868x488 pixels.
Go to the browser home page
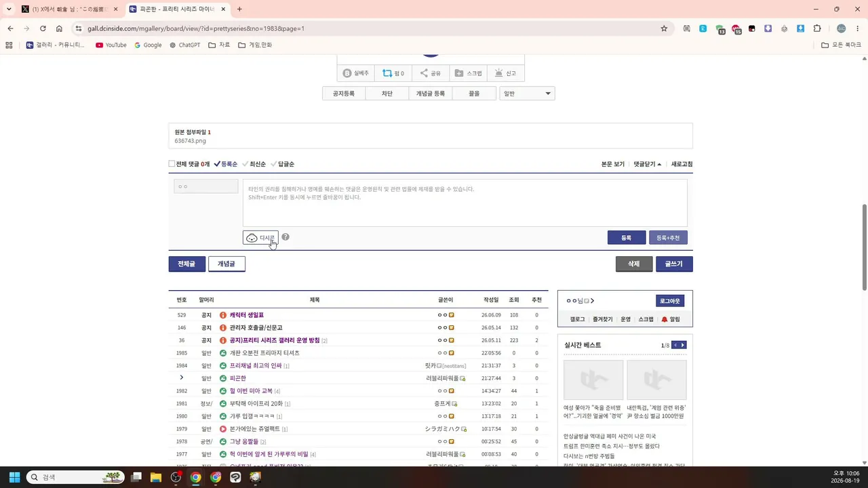[x=59, y=28]
